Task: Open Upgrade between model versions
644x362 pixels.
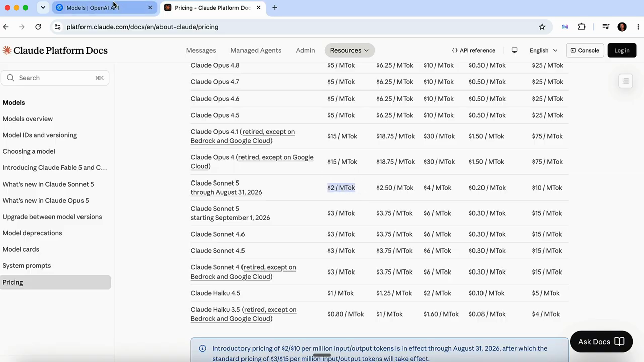Action: (x=52, y=217)
